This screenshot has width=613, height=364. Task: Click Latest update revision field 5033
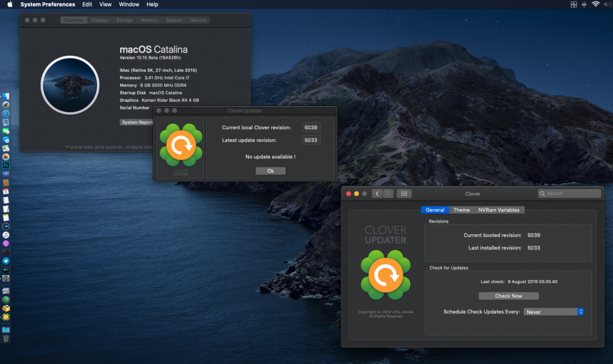[x=311, y=140]
